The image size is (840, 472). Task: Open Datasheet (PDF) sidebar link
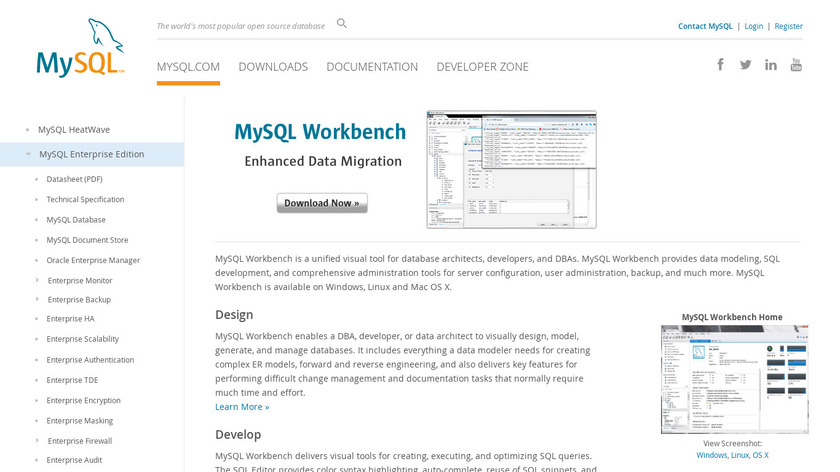point(74,179)
